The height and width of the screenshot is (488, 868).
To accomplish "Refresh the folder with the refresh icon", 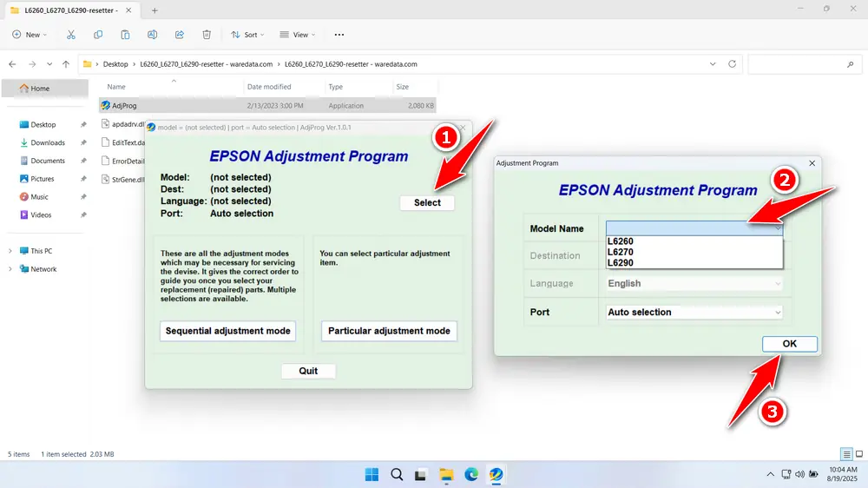I will pyautogui.click(x=733, y=64).
